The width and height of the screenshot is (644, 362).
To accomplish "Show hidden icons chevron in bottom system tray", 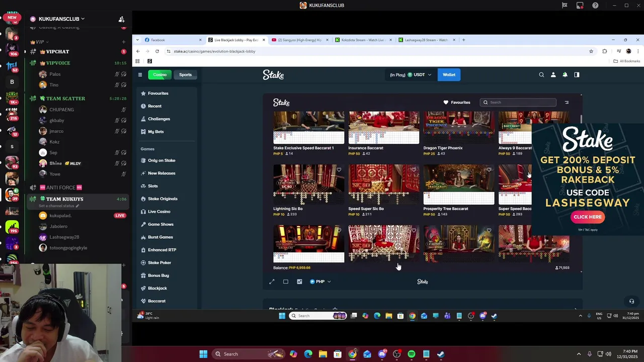I will click(579, 354).
